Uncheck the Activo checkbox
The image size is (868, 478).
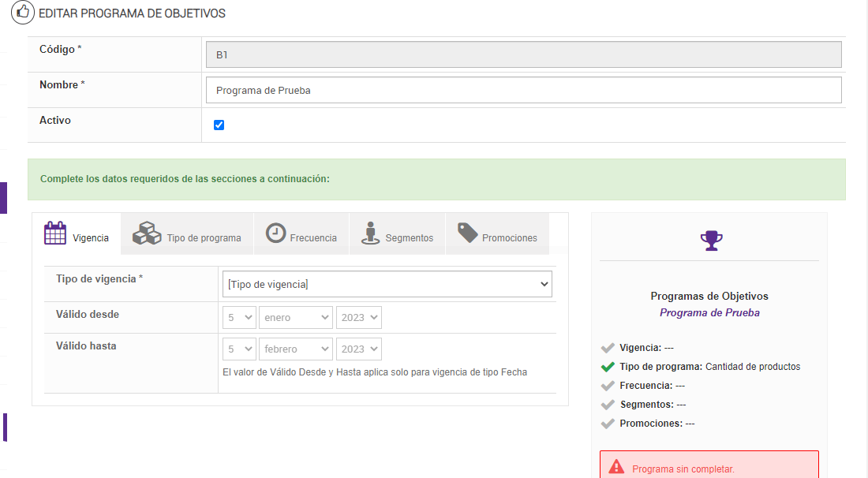point(219,125)
